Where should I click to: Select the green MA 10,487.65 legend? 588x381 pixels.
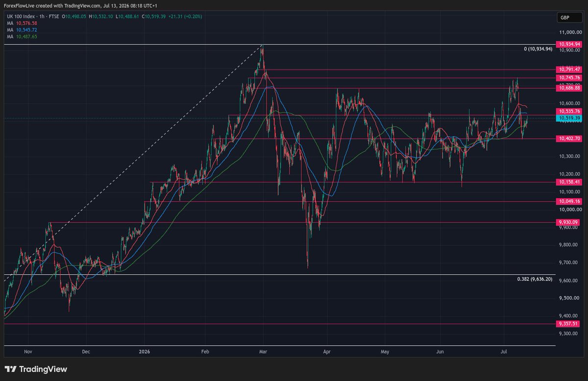21,36
